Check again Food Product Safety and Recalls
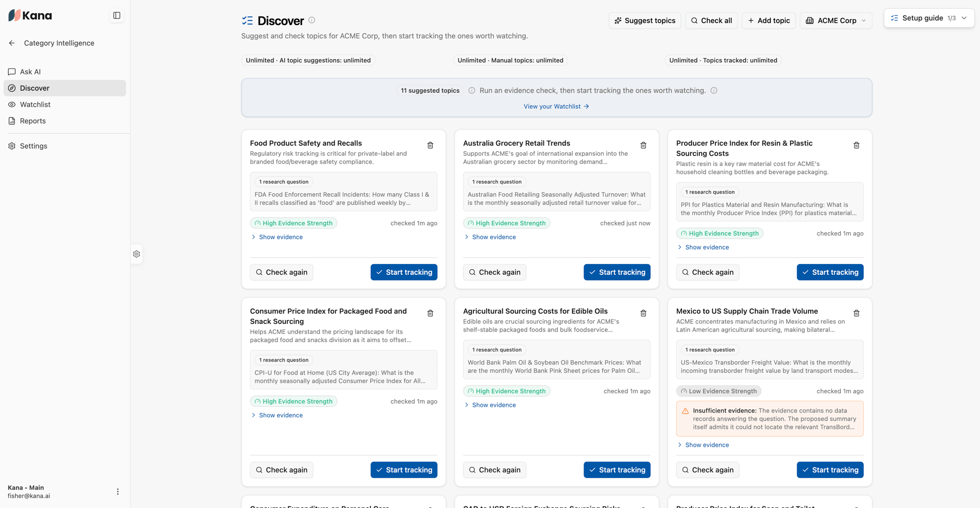 click(x=282, y=272)
